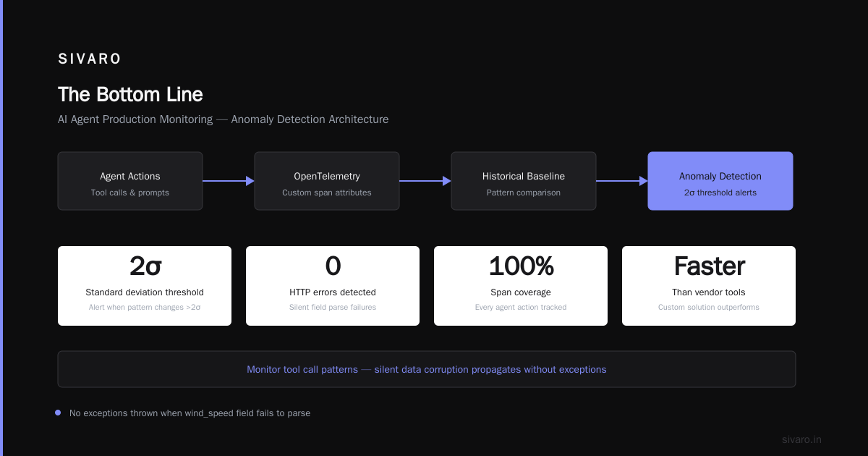Open the Faster Than vendor tools card
The height and width of the screenshot is (456, 868).
[x=709, y=286]
